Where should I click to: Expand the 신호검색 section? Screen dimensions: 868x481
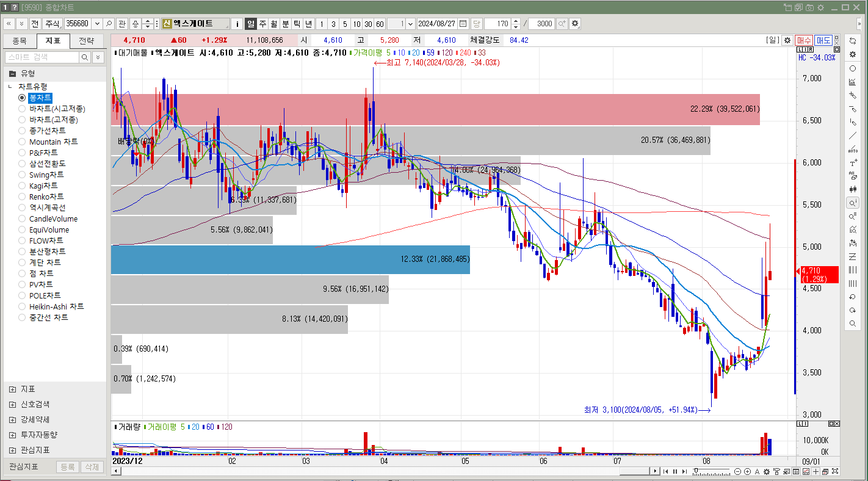pyautogui.click(x=13, y=404)
